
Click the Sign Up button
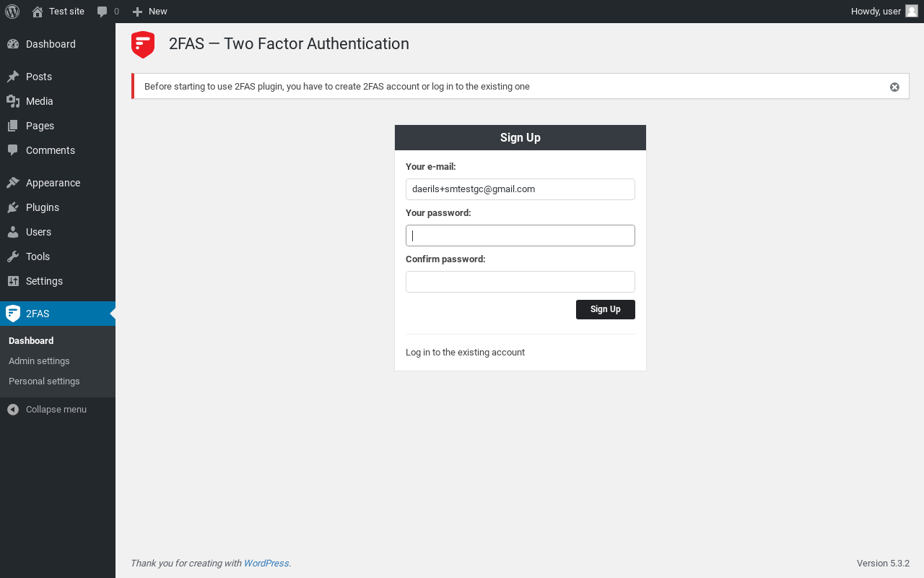coord(606,309)
